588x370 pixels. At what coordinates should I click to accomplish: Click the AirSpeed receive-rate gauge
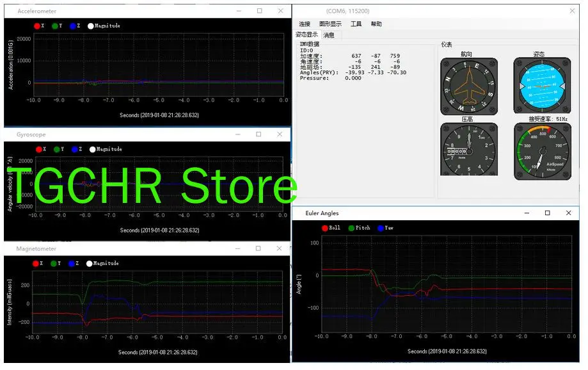pyautogui.click(x=542, y=152)
